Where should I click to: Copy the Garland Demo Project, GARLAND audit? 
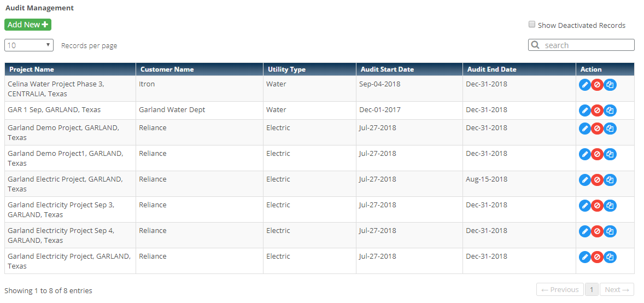pyautogui.click(x=610, y=129)
